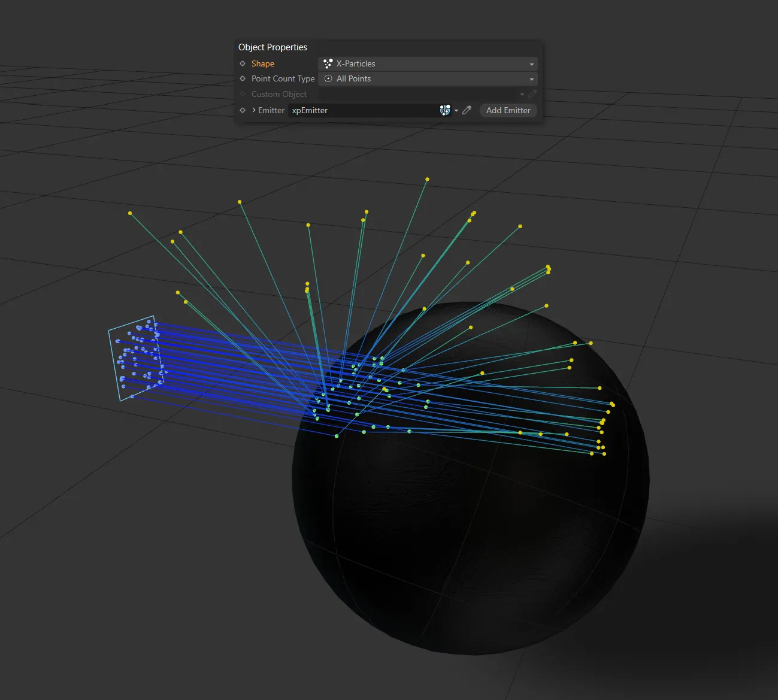Image resolution: width=778 pixels, height=700 pixels.
Task: Toggle the keyframe diamond next to Emitter
Action: pos(243,110)
